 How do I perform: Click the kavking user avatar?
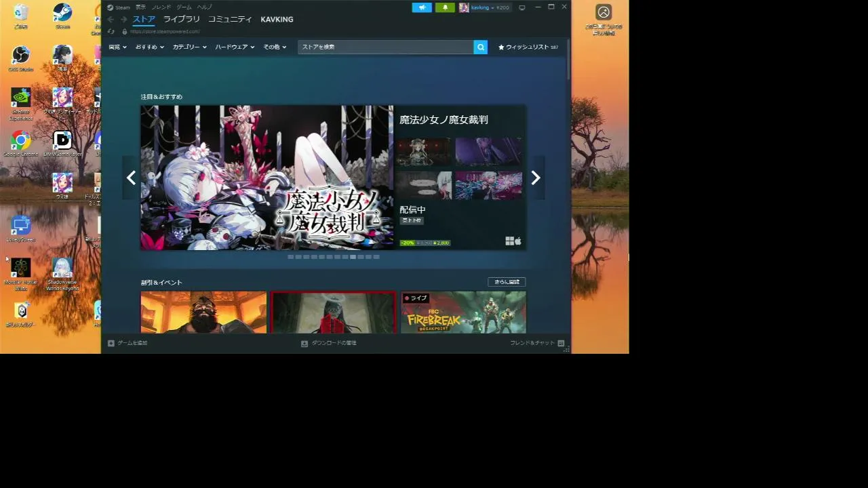(464, 7)
